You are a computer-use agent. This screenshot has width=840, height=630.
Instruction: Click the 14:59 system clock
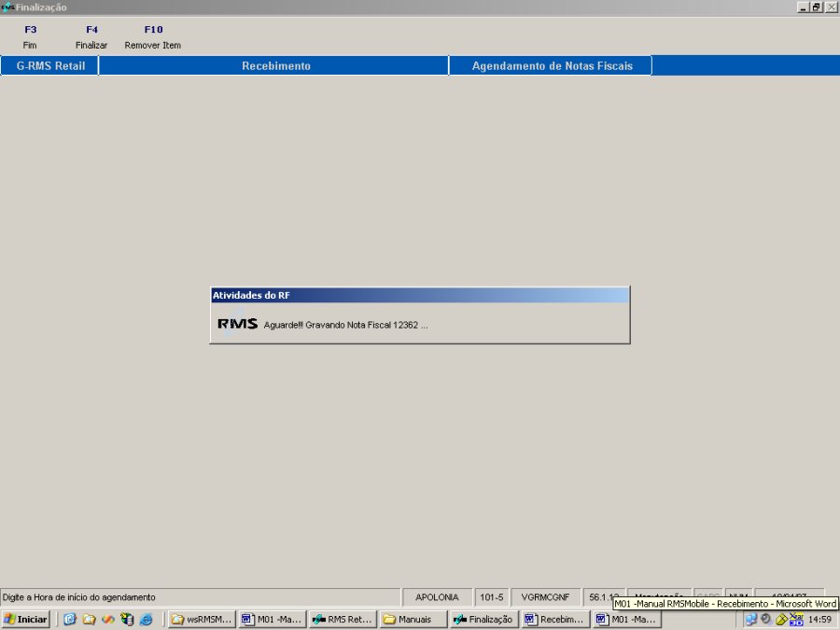(x=819, y=620)
